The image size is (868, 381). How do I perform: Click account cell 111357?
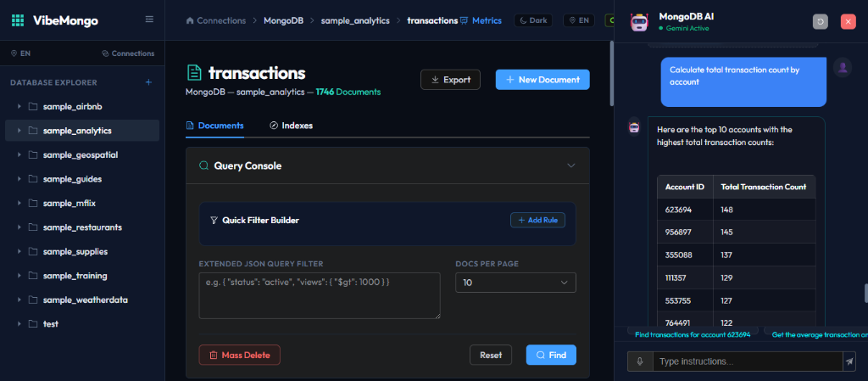[685, 278]
